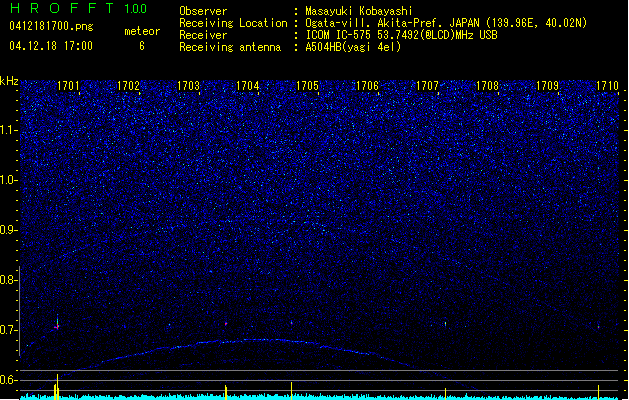Click the 1709 time axis marker
This screenshot has height=400, width=629.
tap(547, 86)
